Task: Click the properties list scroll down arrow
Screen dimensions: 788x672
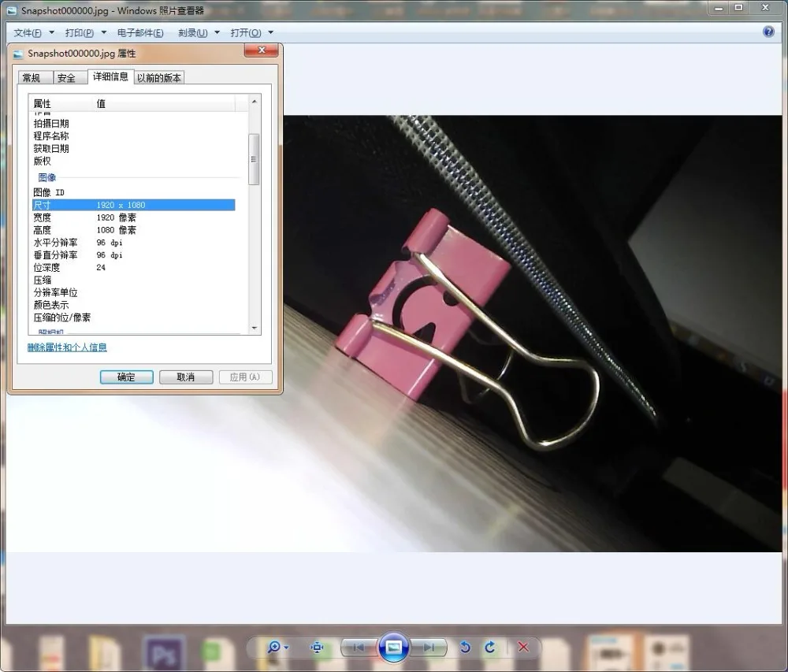Action: (x=255, y=328)
